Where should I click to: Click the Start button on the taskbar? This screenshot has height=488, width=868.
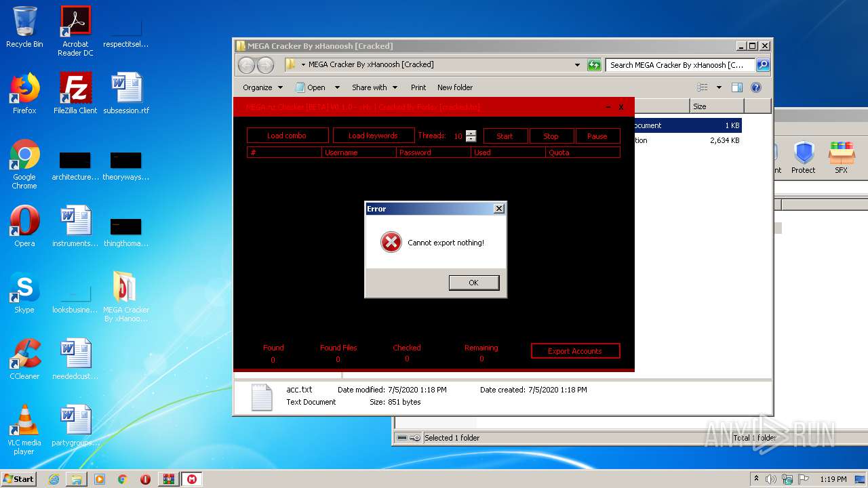coord(19,479)
